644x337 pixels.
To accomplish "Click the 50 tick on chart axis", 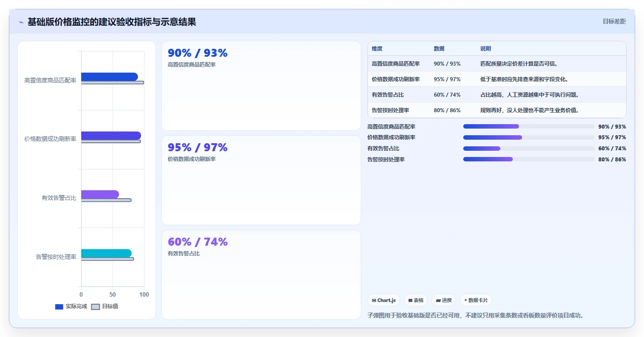I will pyautogui.click(x=113, y=294).
